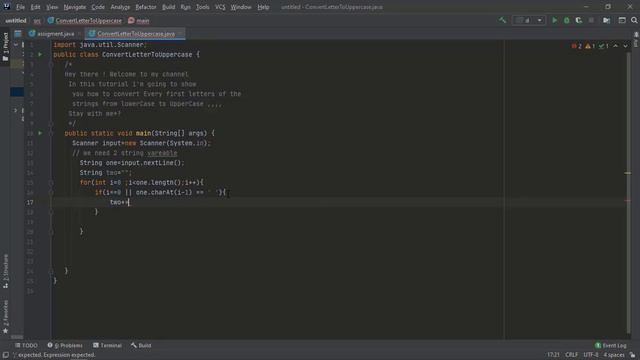
Task: Go to previous highlighted error arrow
Action: pyautogui.click(x=616, y=46)
